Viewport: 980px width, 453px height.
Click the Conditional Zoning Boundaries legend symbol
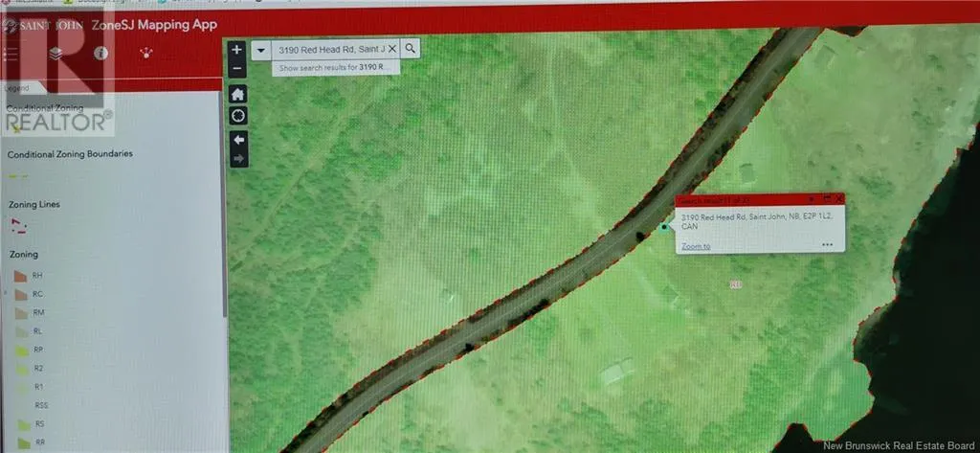18,176
